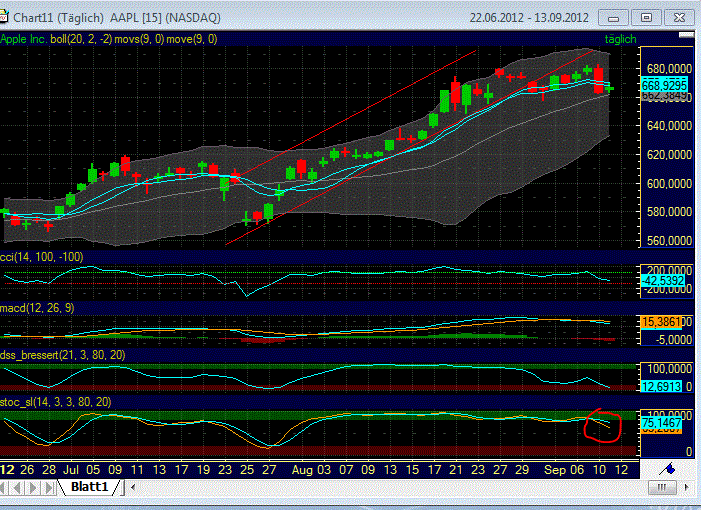Jump to last sheet with navigation arrow
Viewport: 701px width, 510px height.
tap(50, 487)
